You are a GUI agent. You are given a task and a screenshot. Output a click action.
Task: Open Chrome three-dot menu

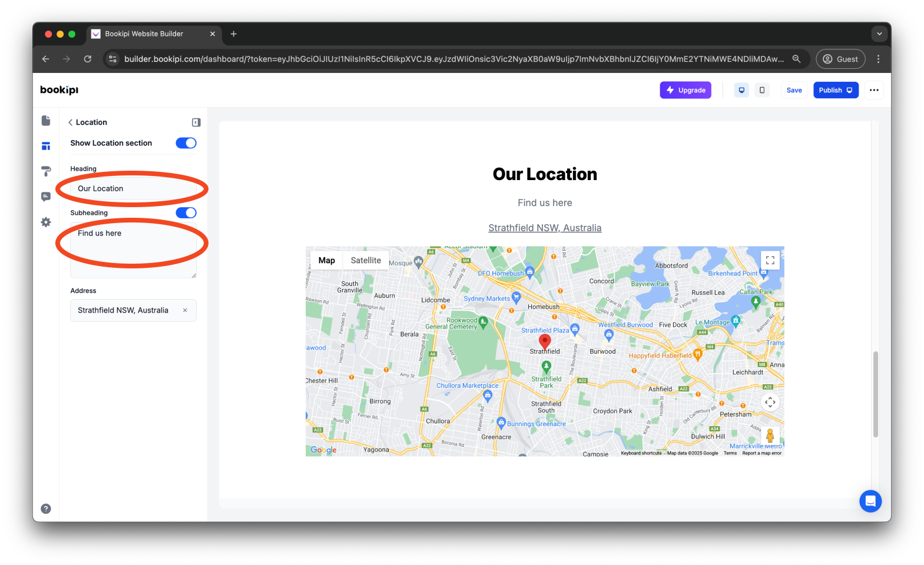[x=878, y=59]
